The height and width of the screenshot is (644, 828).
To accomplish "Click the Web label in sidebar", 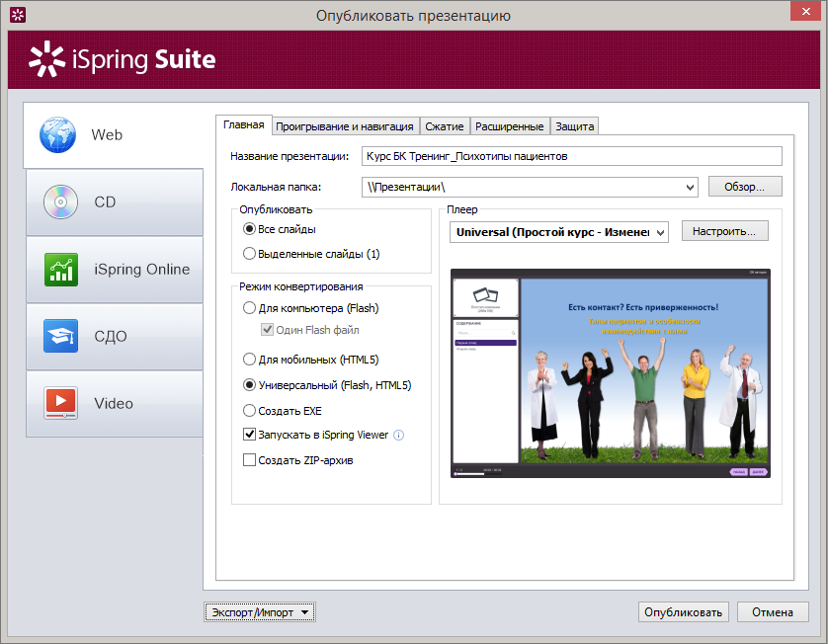I will point(107,134).
